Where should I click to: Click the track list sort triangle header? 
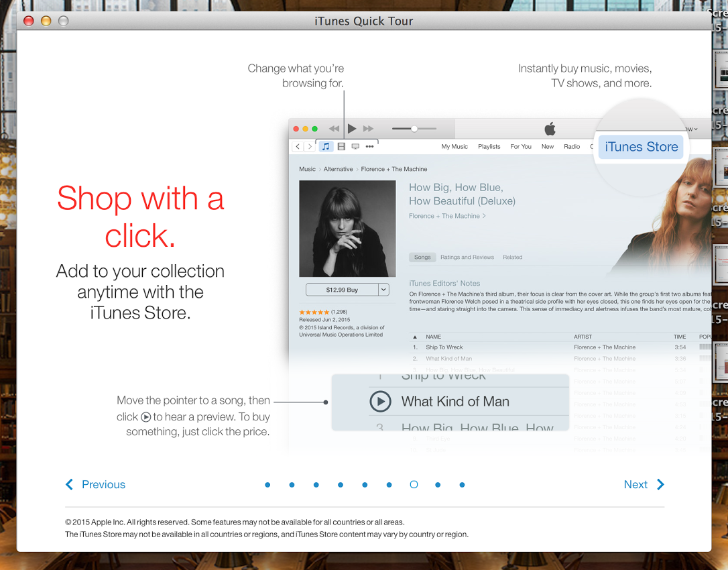[x=415, y=337]
